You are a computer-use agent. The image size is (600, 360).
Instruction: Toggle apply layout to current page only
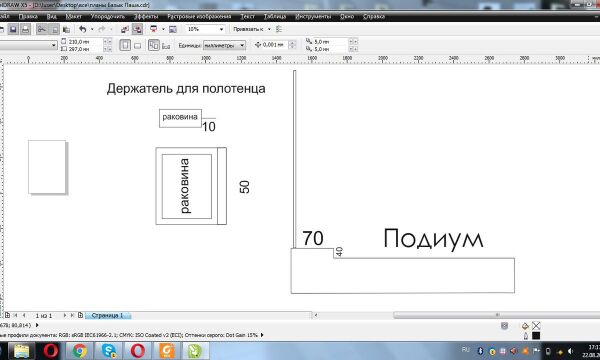pyautogui.click(x=166, y=46)
